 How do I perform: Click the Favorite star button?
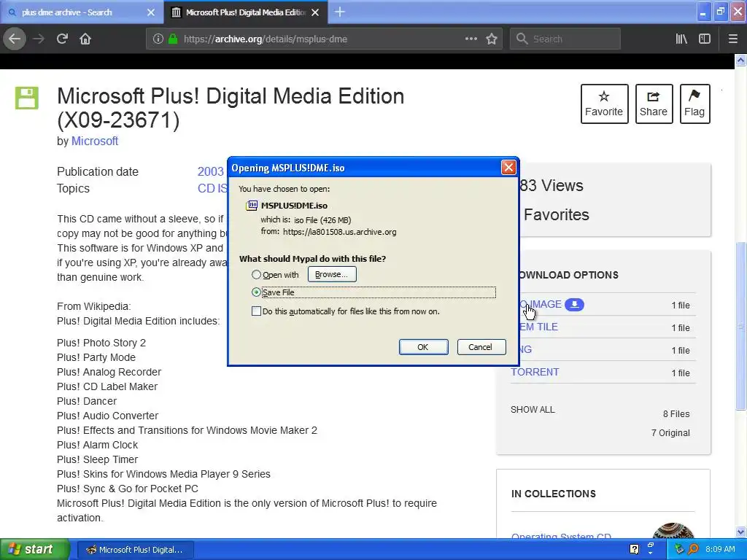coord(604,104)
